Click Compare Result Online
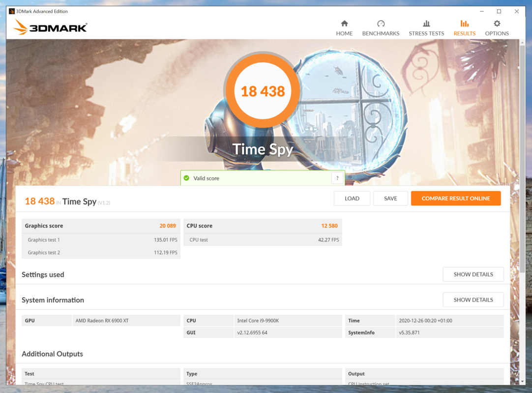 click(x=456, y=198)
